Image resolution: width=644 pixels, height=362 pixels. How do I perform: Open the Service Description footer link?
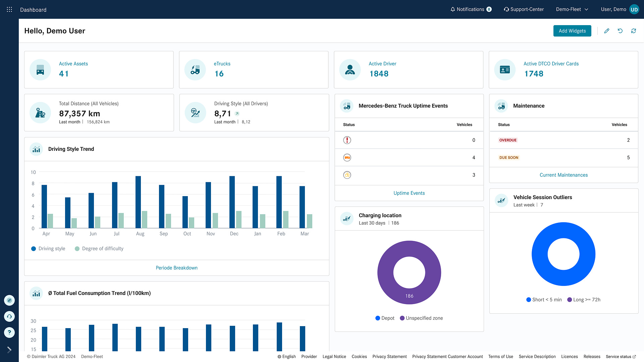537,357
